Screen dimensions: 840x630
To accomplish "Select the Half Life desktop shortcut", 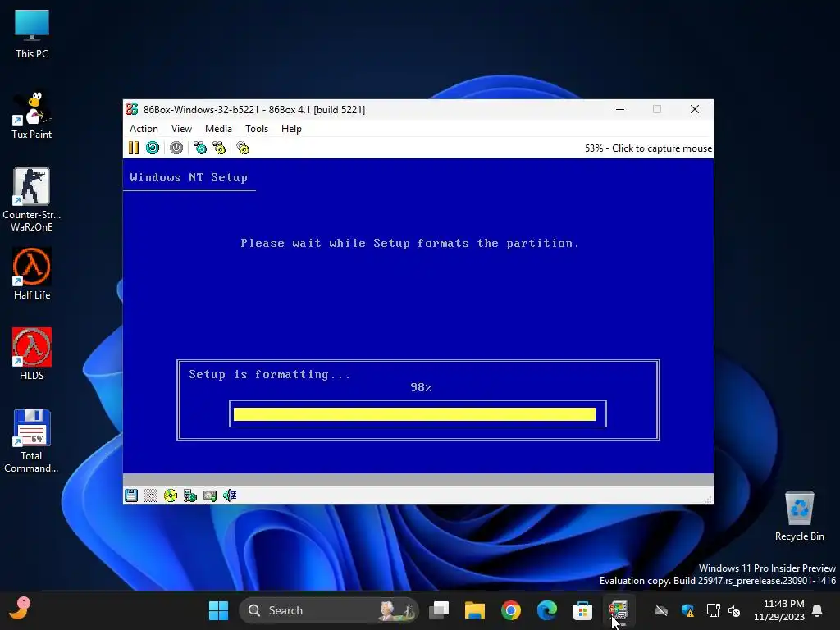I will point(32,274).
